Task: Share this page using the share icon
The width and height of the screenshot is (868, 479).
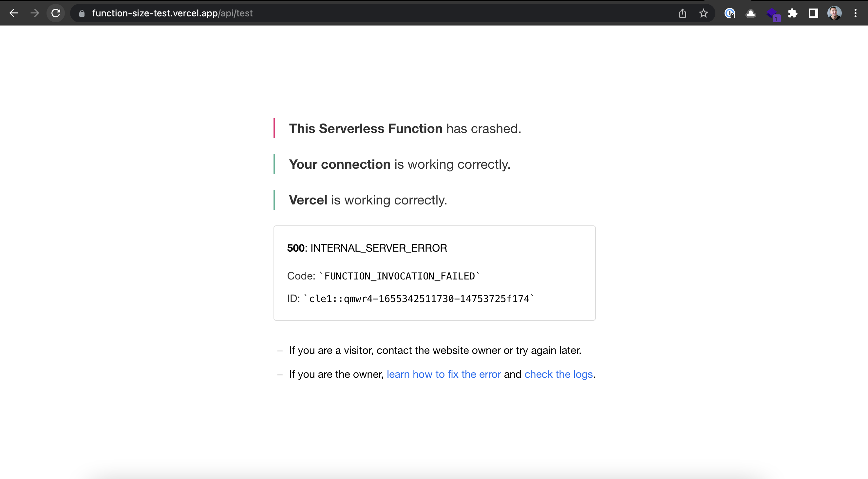Action: pyautogui.click(x=682, y=13)
